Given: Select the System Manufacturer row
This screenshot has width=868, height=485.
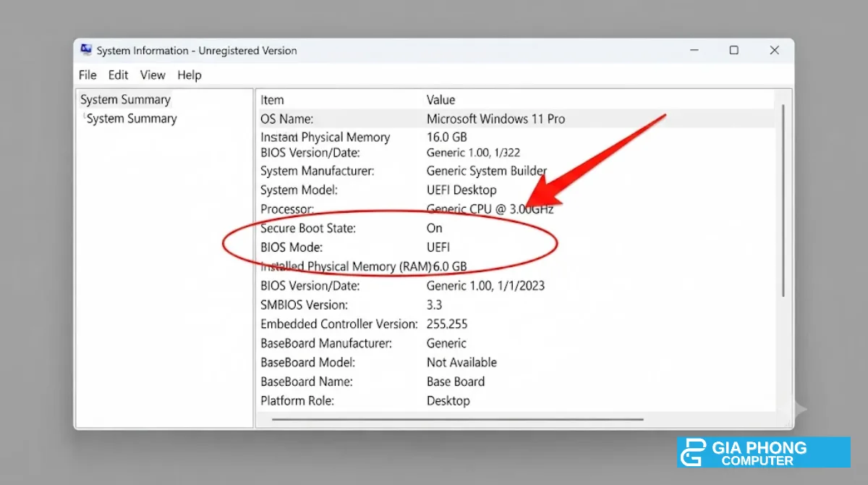Looking at the screenshot, I should pos(317,171).
